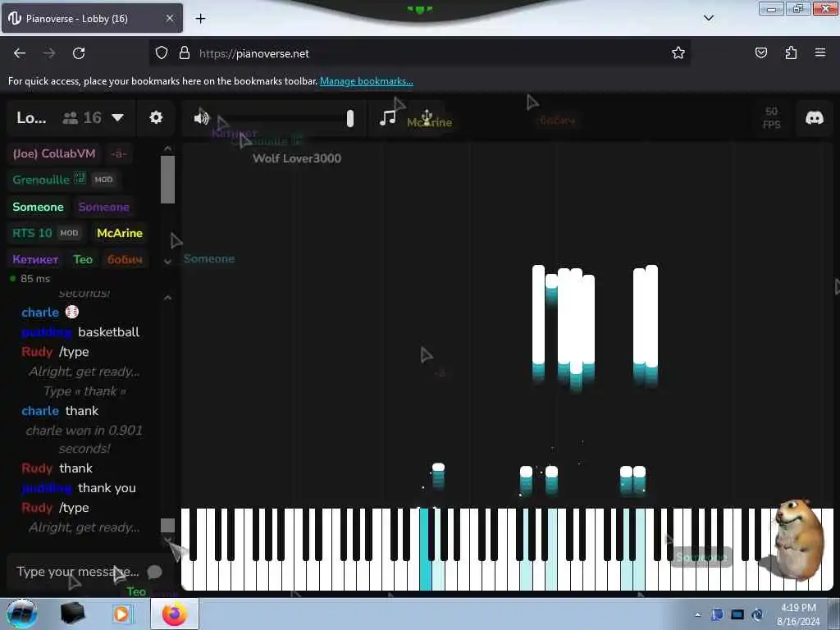Viewport: 840px width, 630px height.
Task: Click the MIDI USB connection icon
Action: tap(427, 117)
